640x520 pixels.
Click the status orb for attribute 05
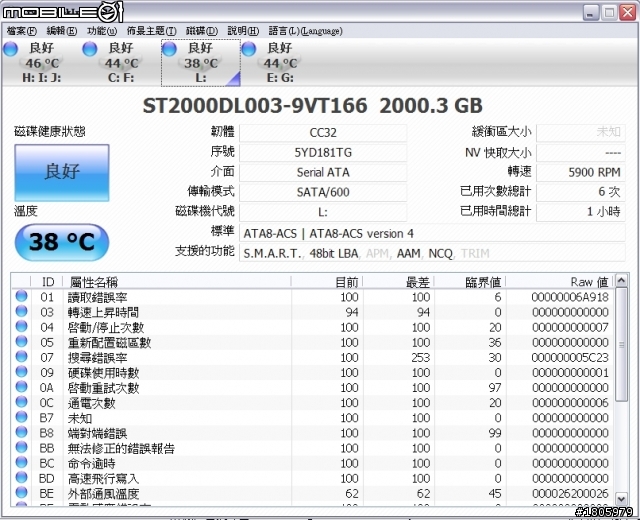(x=21, y=342)
